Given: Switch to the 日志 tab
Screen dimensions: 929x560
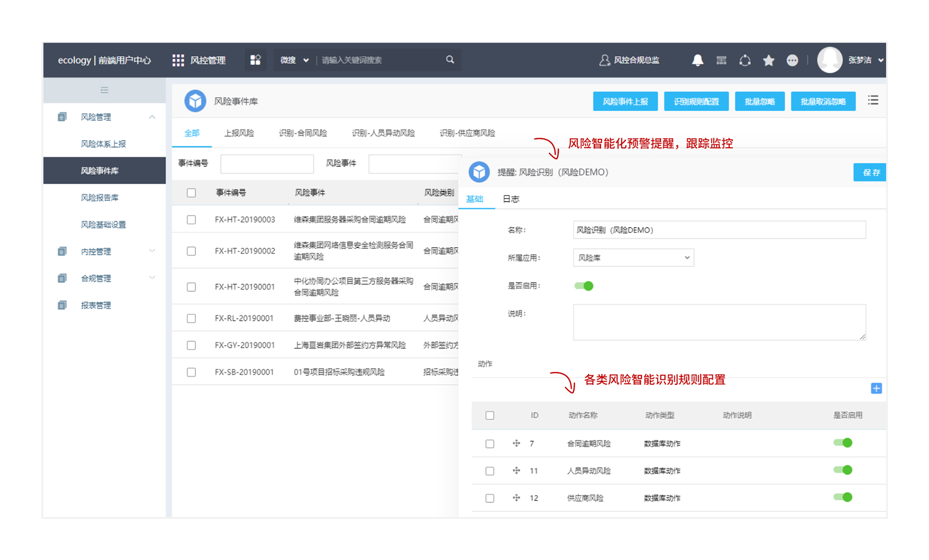Looking at the screenshot, I should pyautogui.click(x=511, y=199).
